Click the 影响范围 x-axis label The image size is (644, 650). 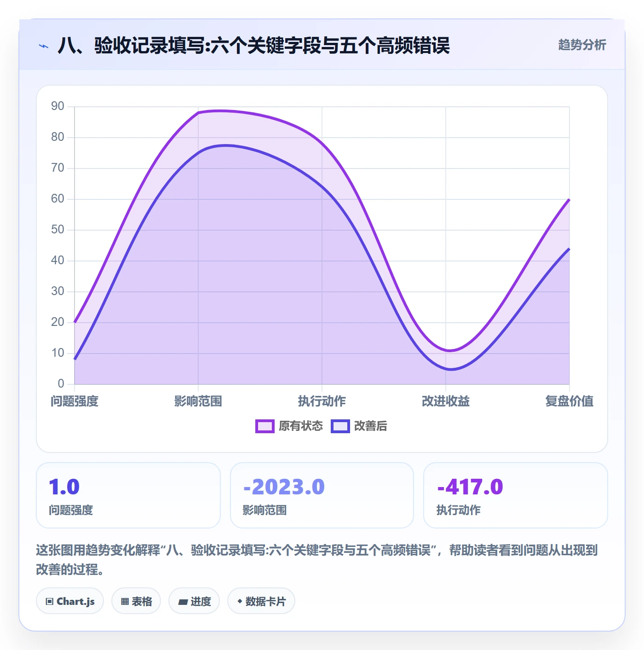point(198,401)
